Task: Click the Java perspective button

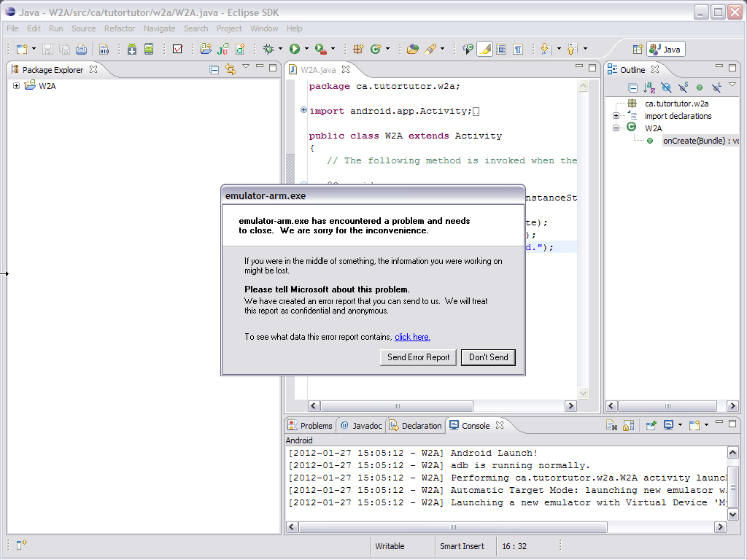Action: [665, 49]
